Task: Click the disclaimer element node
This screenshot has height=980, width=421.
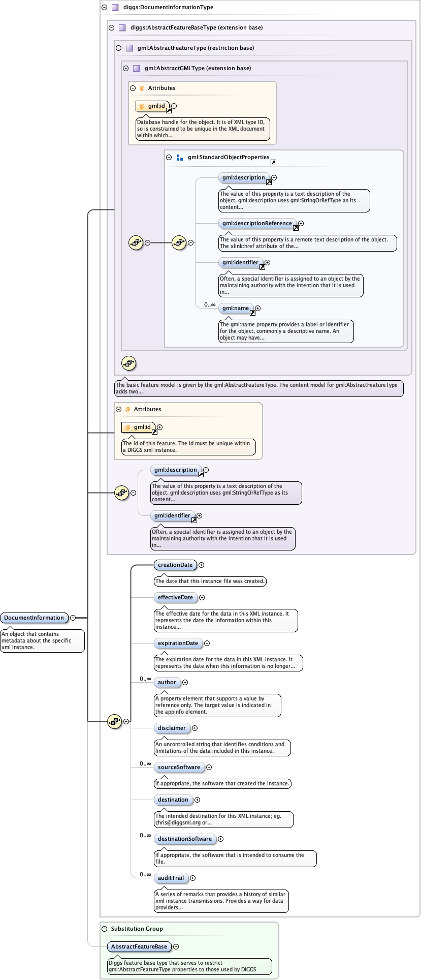Action: click(x=172, y=728)
